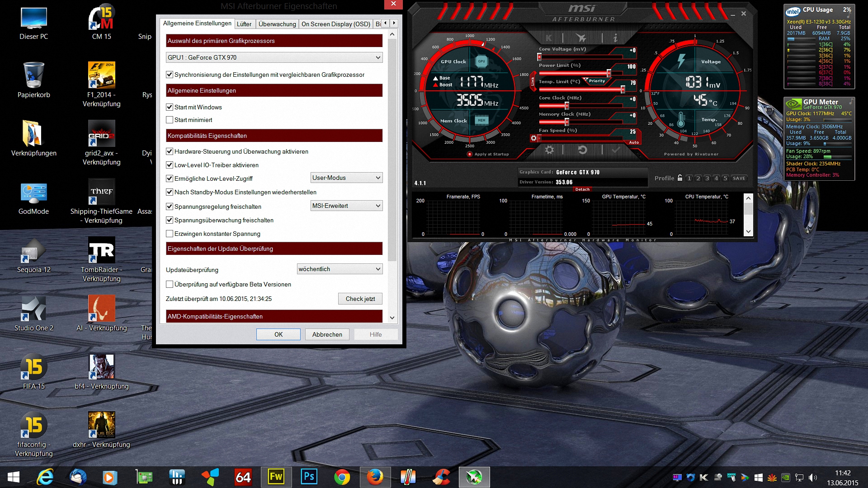Click the Check jetzt button
Screen dimensions: 868x488
click(x=360, y=299)
